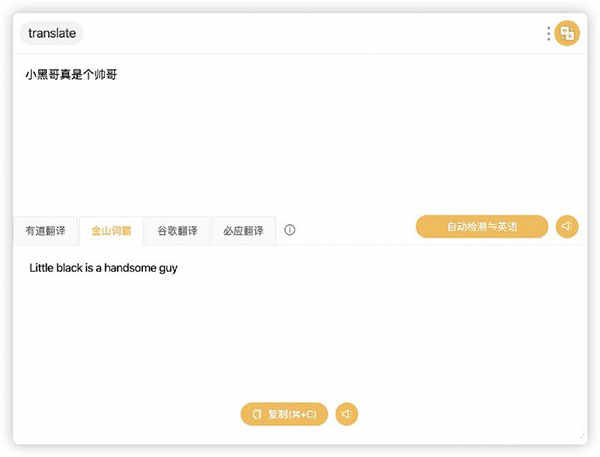Click the characters 帅哥 in source text
600x457 pixels.
[x=106, y=74]
